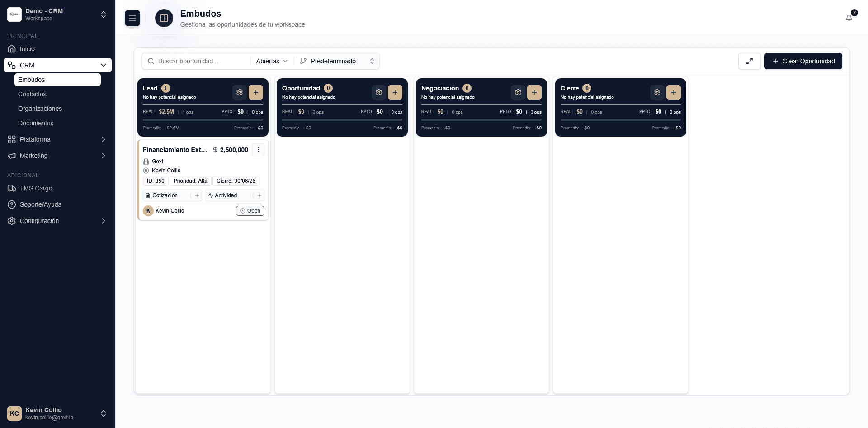Expand the Marketing menu
The height and width of the screenshot is (428, 868).
coord(58,156)
